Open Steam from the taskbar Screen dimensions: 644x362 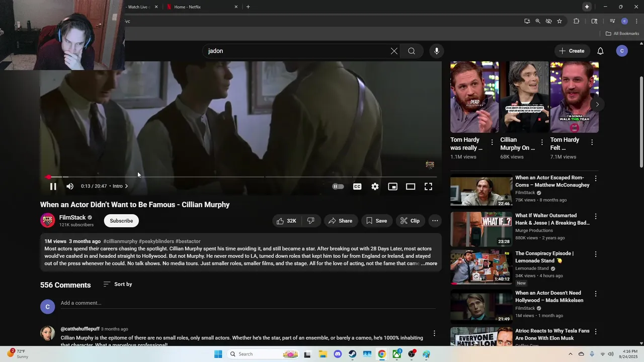click(x=352, y=354)
